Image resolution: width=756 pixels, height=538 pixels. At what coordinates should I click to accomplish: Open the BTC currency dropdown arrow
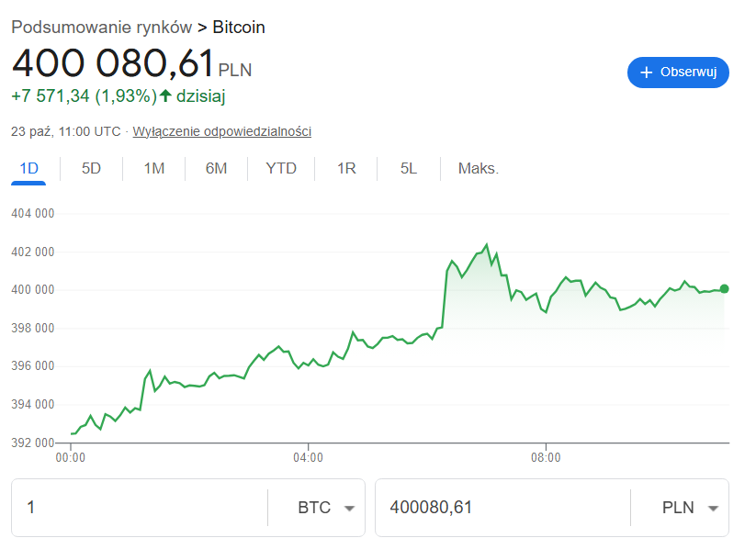349,508
